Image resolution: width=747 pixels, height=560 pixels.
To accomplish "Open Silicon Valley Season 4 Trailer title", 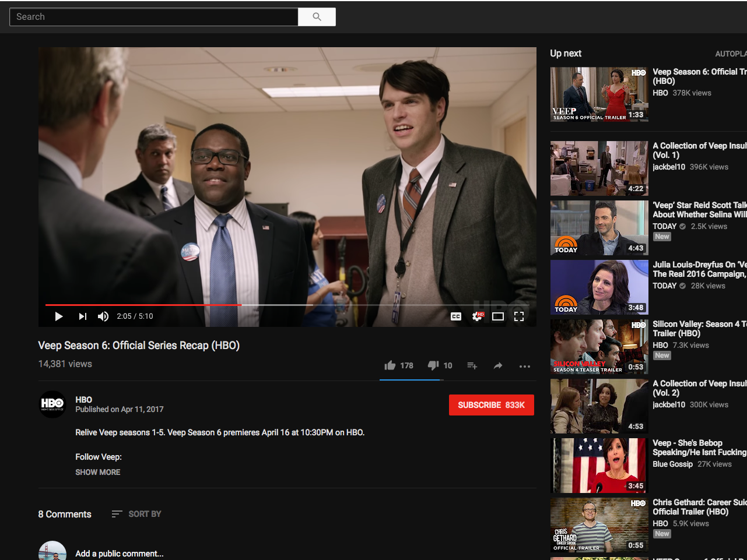I will click(x=699, y=329).
